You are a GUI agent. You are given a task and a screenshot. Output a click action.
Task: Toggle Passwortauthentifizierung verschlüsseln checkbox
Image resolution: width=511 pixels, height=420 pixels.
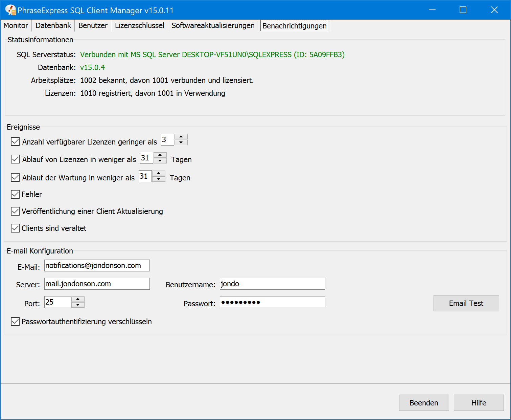15,322
